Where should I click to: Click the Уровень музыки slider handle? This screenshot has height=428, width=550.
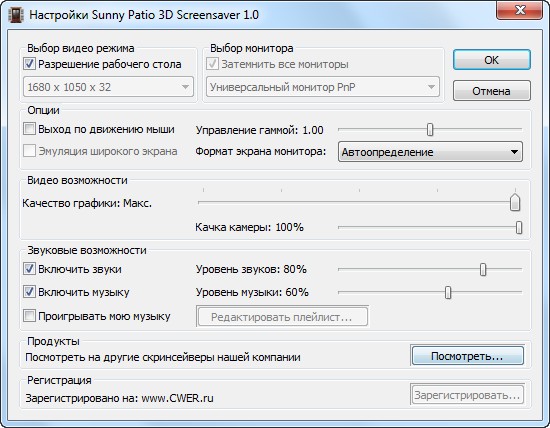pos(448,292)
